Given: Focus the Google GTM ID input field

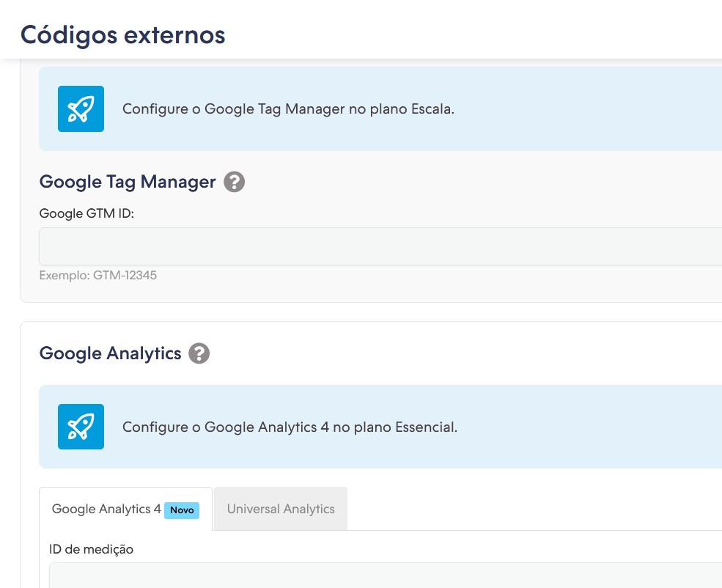Looking at the screenshot, I should (380, 246).
